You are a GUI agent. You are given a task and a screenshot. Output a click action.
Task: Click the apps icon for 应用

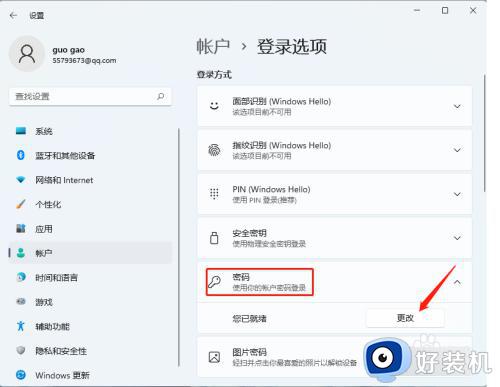click(x=21, y=229)
